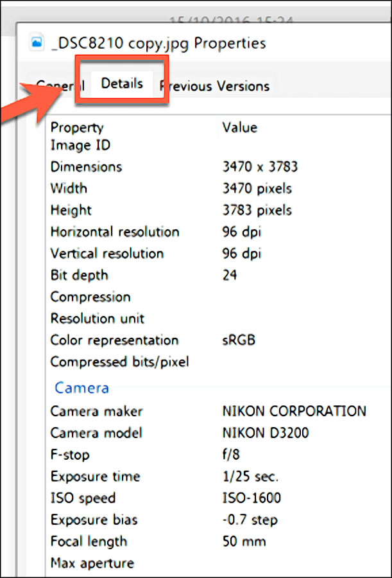Image resolution: width=392 pixels, height=578 pixels.
Task: Select the Resolution unit row
Action: (x=98, y=319)
